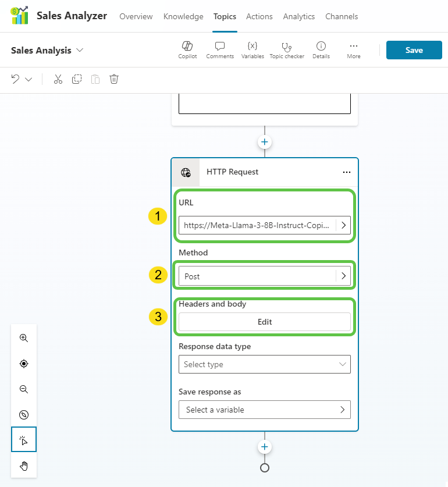Image resolution: width=448 pixels, height=487 pixels.
Task: Edit the Headers and body
Action: coord(265,322)
